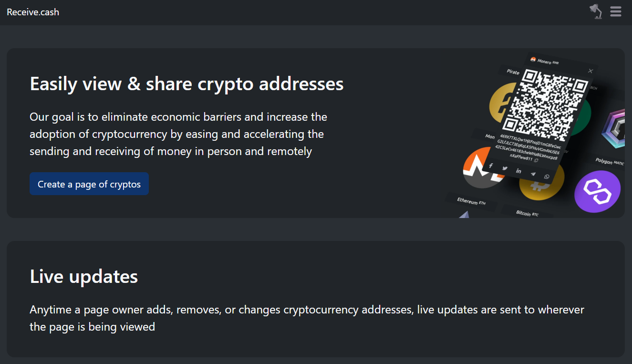
Task: Click the hexagonal gradient coin icon
Action: click(x=613, y=128)
